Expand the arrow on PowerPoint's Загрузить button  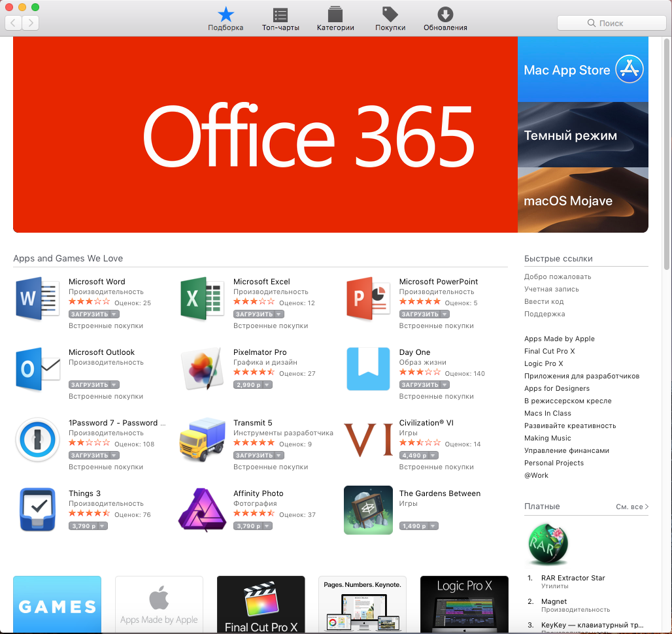445,314
